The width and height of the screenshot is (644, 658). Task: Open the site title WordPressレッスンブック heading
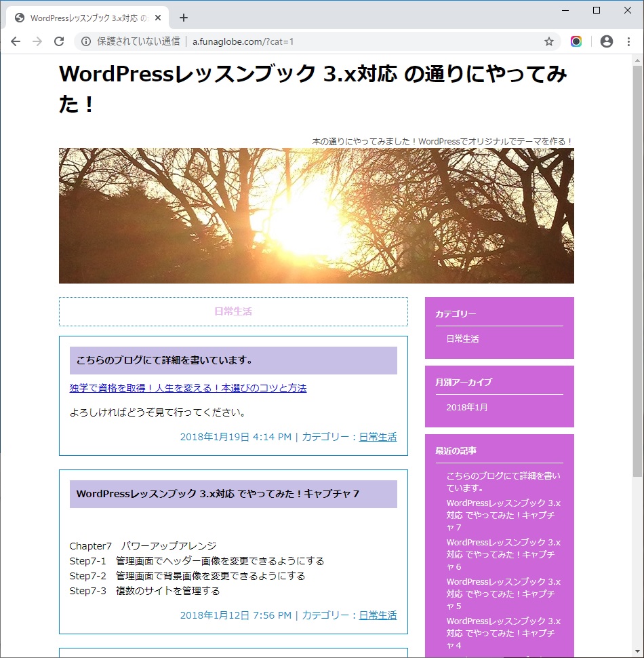coord(313,89)
